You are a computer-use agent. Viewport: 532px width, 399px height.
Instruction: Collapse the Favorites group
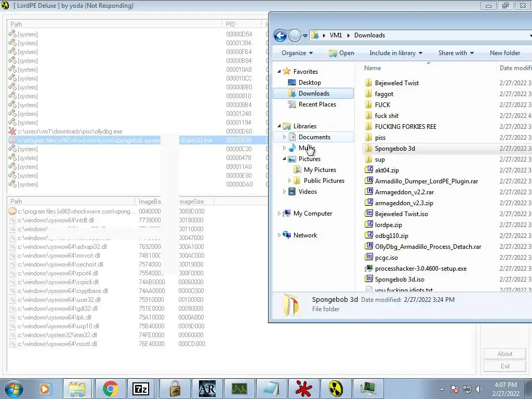coord(279,71)
